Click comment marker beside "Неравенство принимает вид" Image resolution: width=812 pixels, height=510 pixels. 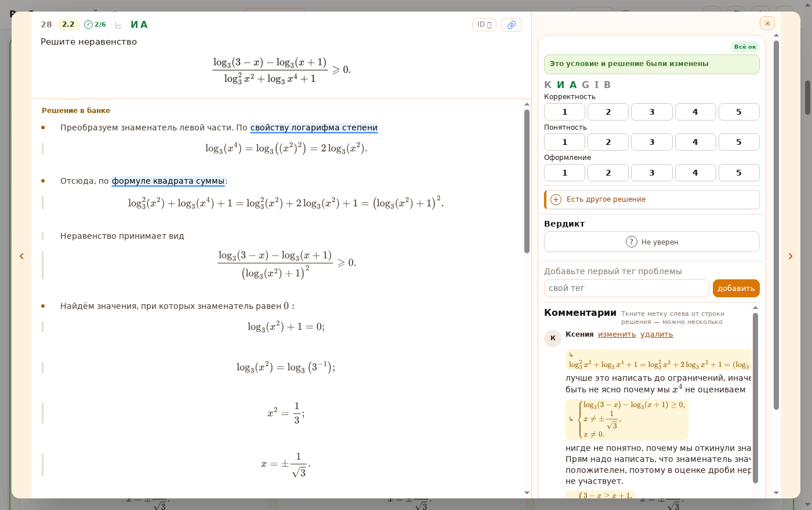(x=42, y=236)
